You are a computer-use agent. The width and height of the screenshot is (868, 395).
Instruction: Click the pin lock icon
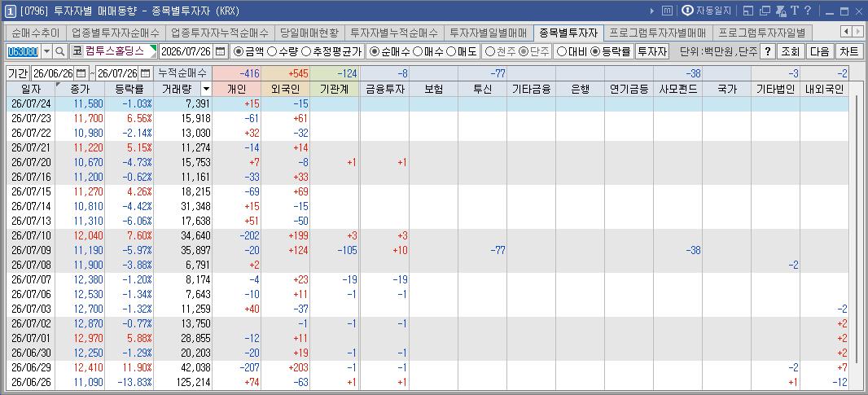click(781, 11)
